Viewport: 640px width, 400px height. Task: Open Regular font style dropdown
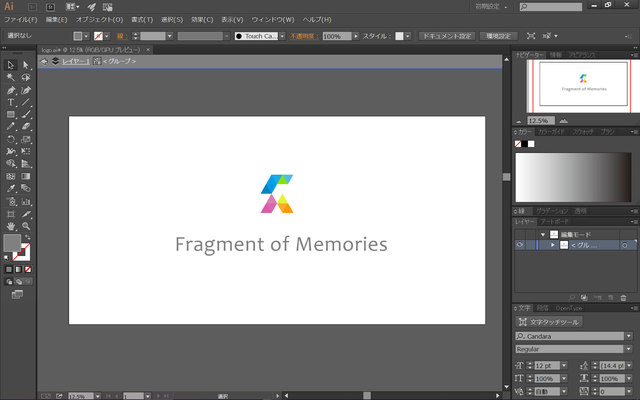click(x=629, y=349)
